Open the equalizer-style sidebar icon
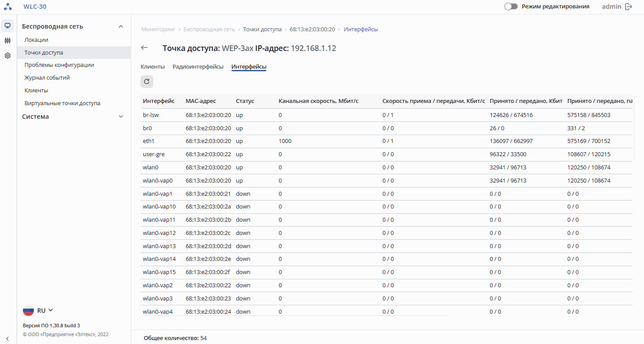 [7, 40]
